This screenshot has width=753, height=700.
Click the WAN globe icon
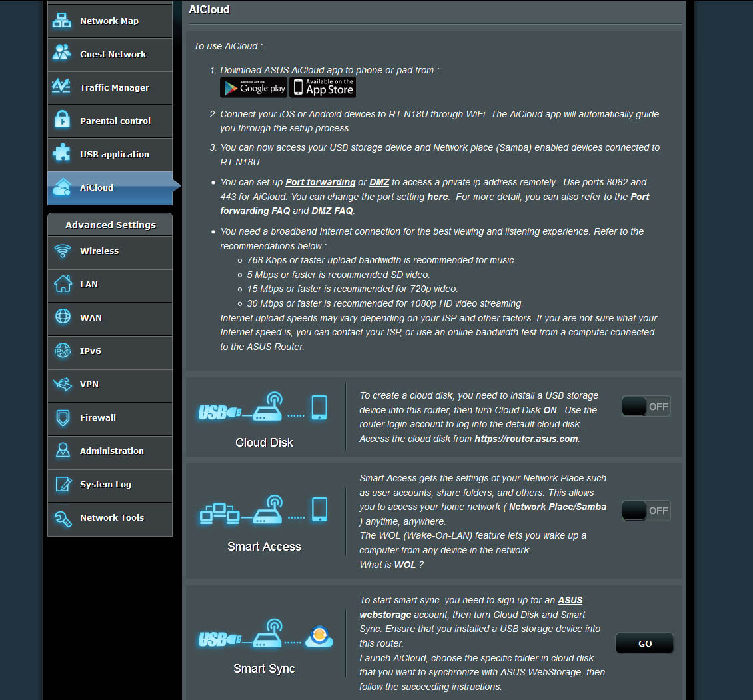pos(63,317)
